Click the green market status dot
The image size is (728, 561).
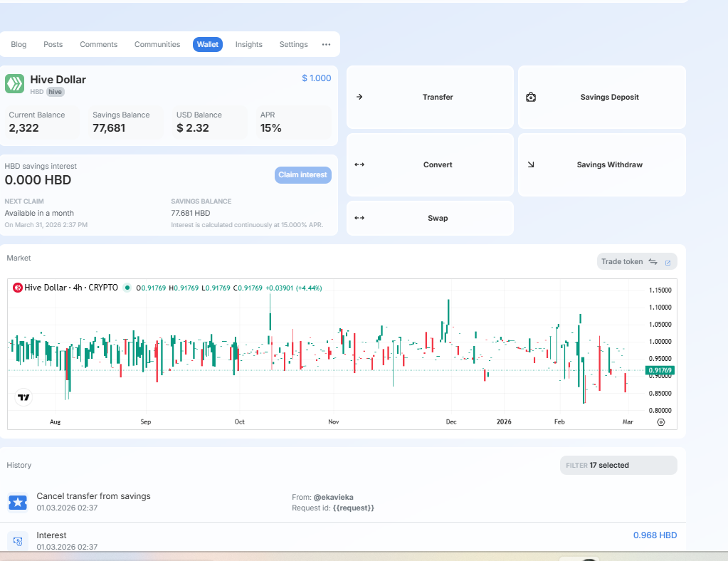pyautogui.click(x=127, y=288)
